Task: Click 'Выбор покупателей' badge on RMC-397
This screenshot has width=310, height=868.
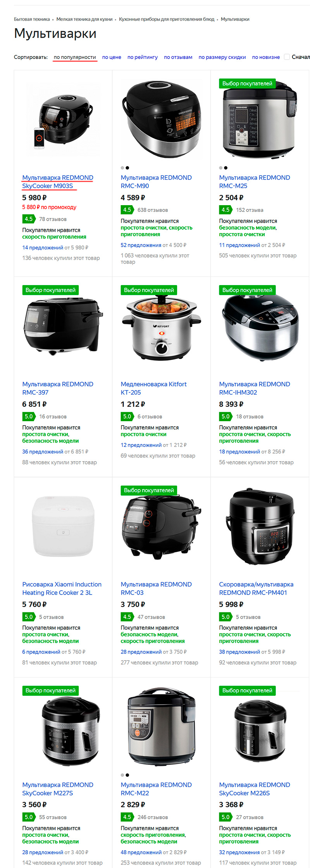Action: tap(50, 290)
